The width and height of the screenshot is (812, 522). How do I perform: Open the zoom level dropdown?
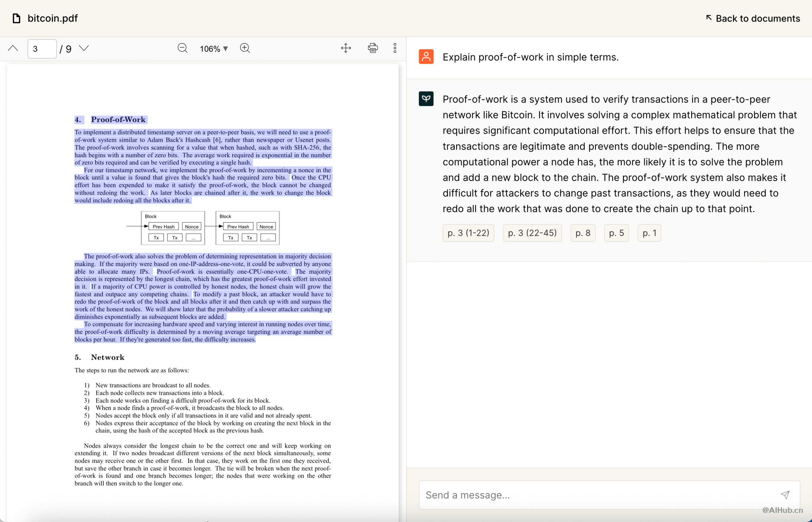point(213,48)
